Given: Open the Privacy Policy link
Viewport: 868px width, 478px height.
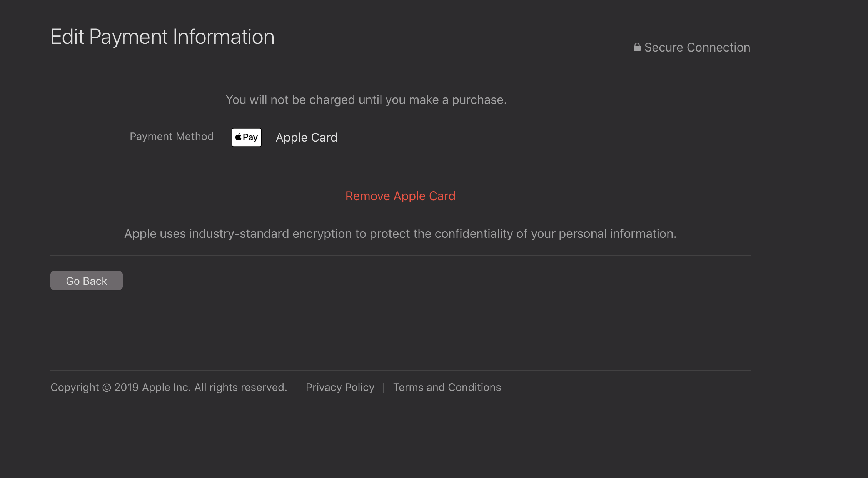Looking at the screenshot, I should click(340, 387).
